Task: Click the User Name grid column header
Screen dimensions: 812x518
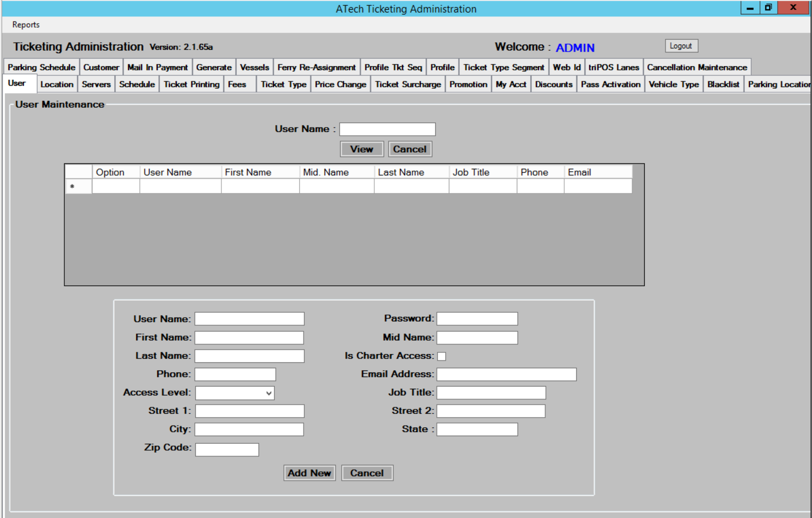Action: pos(181,172)
